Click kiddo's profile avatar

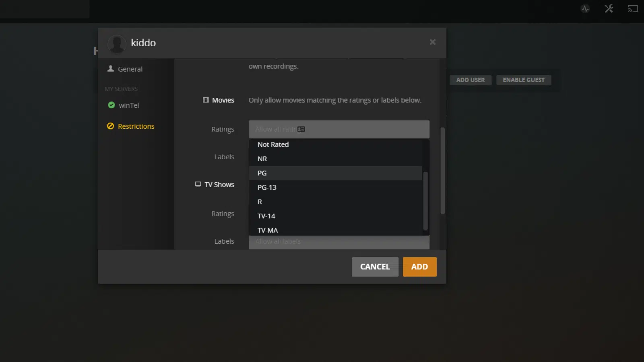tap(117, 43)
